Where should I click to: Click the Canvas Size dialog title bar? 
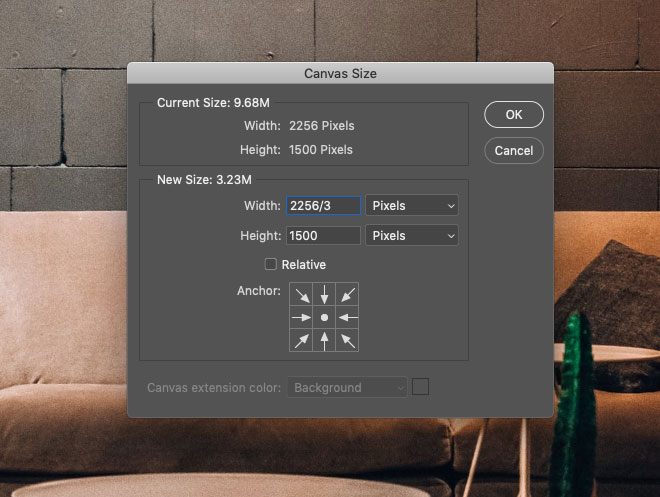[x=340, y=73]
